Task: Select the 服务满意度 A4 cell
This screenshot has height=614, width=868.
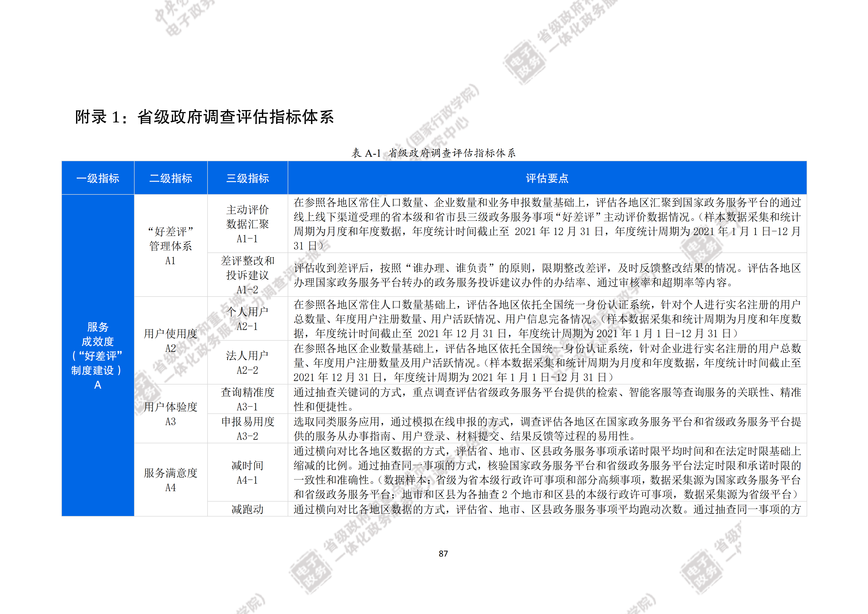Action: [x=170, y=480]
